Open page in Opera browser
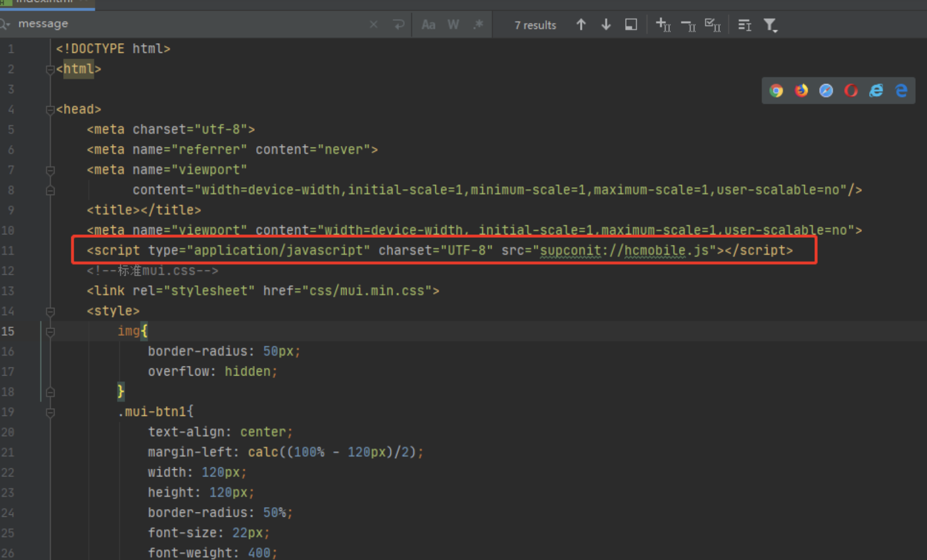Viewport: 927px width, 560px height. pyautogui.click(x=851, y=91)
